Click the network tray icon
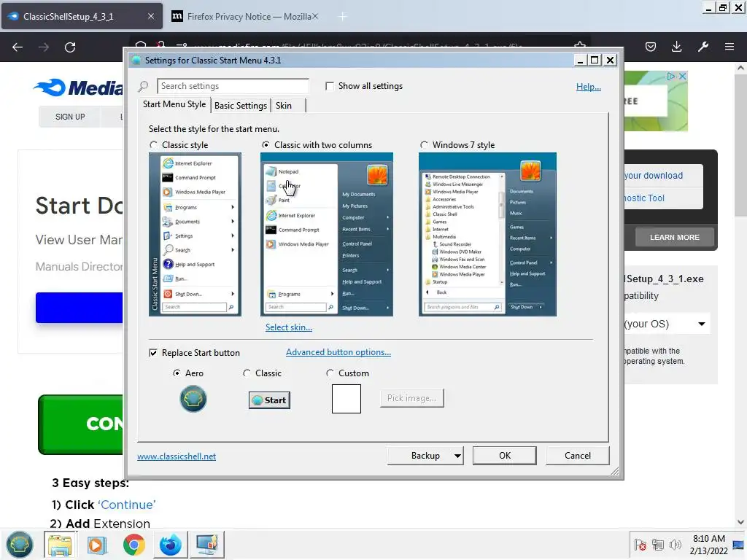This screenshot has width=747, height=560. click(x=658, y=545)
